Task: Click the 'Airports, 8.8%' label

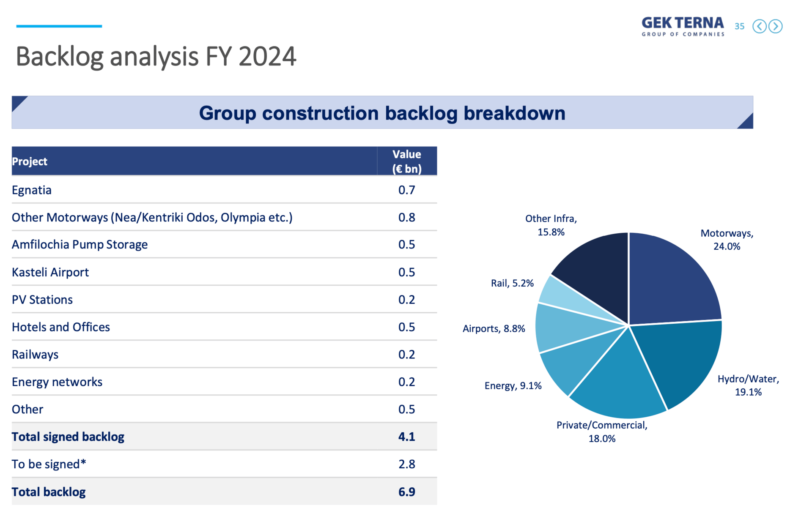Action: [494, 328]
